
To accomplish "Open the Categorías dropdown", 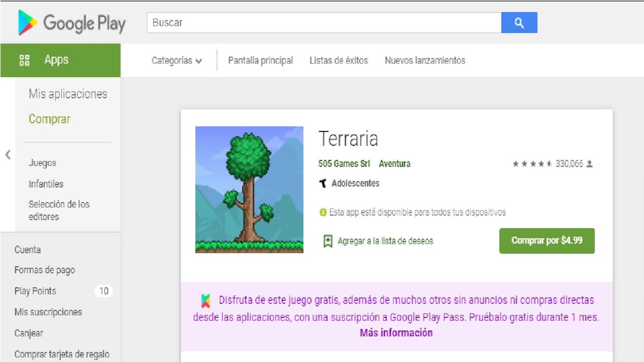I will tap(177, 61).
